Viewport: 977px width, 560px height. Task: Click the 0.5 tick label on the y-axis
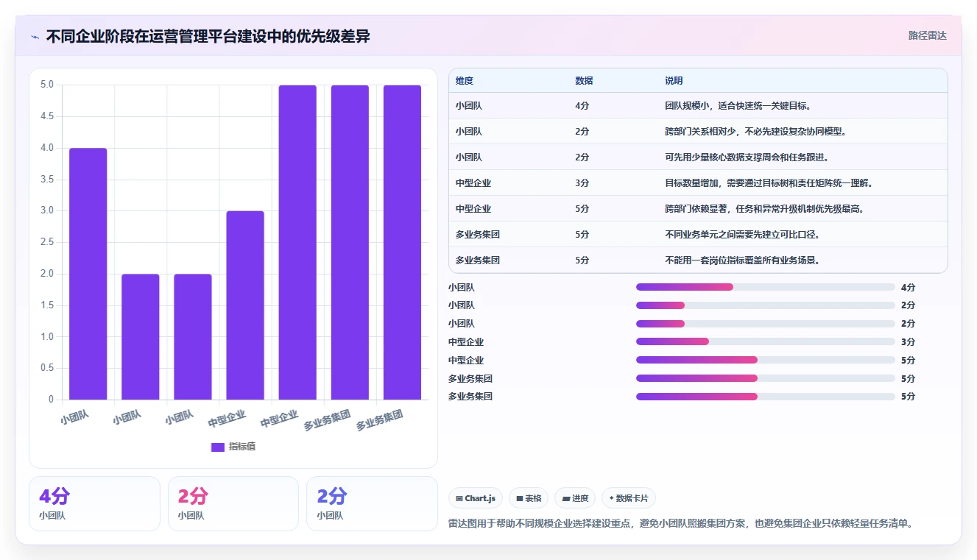pyautogui.click(x=47, y=368)
